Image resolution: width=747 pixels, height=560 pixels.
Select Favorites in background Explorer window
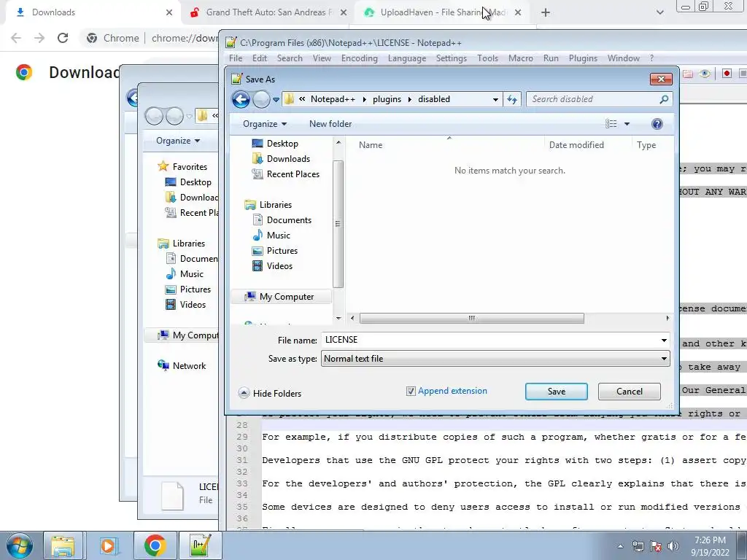[x=183, y=167]
